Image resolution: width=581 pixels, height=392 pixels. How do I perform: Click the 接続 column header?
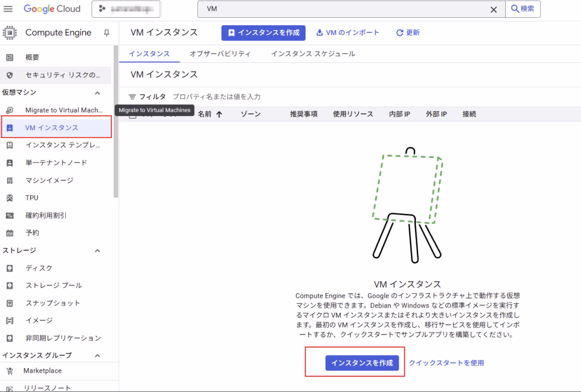pyautogui.click(x=469, y=114)
